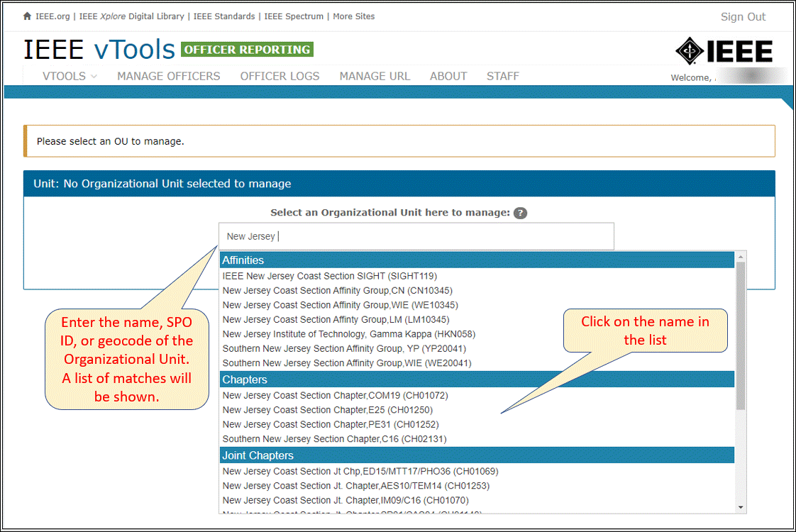This screenshot has height=532, width=796.
Task: Click the scrollbar down arrow
Action: [x=741, y=507]
